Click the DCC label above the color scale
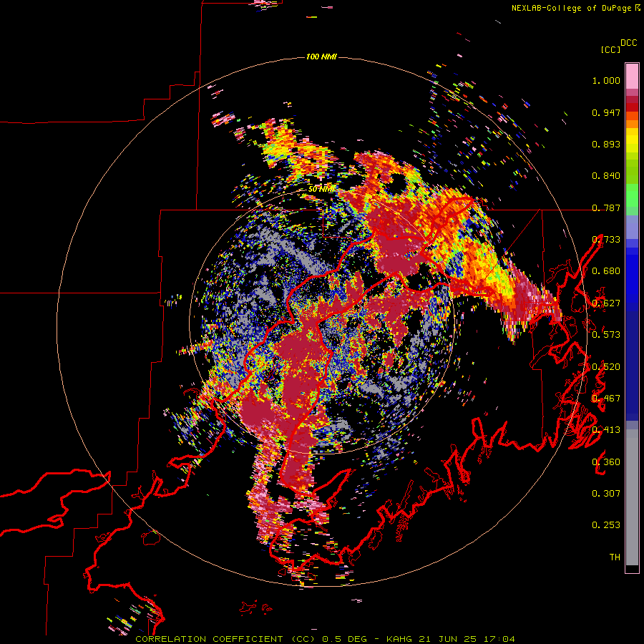644x644 pixels. 629,43
